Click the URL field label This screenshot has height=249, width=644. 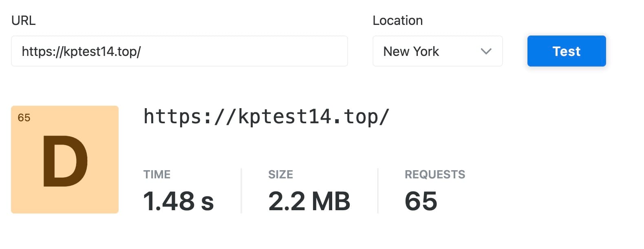point(23,20)
